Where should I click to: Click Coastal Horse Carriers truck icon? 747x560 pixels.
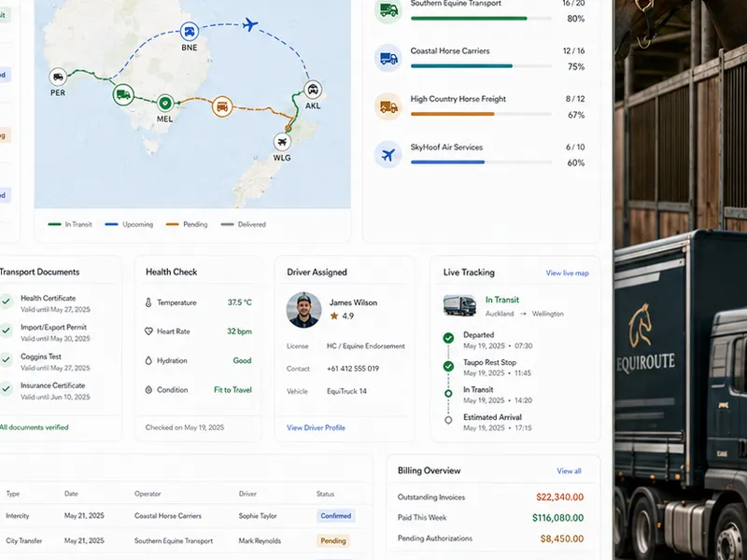(388, 58)
